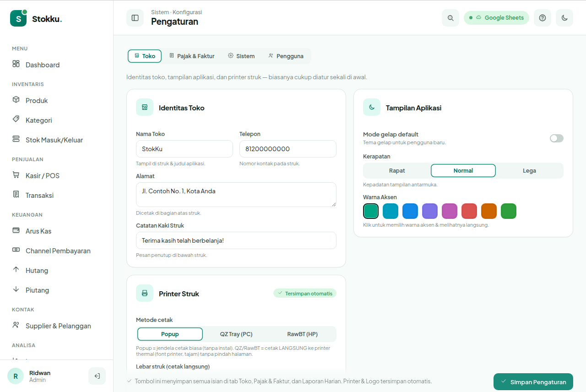This screenshot has height=392, width=586.
Task: Click the Piutang down-arrow icon
Action: 16,289
